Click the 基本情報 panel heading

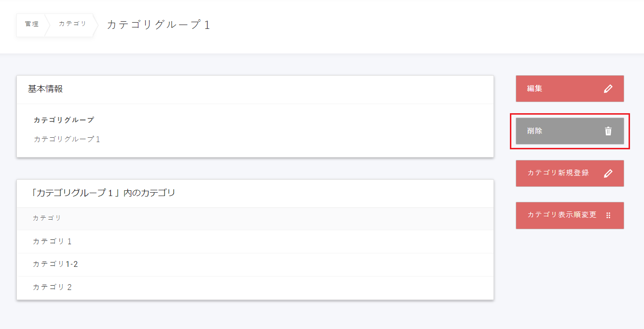coord(45,89)
